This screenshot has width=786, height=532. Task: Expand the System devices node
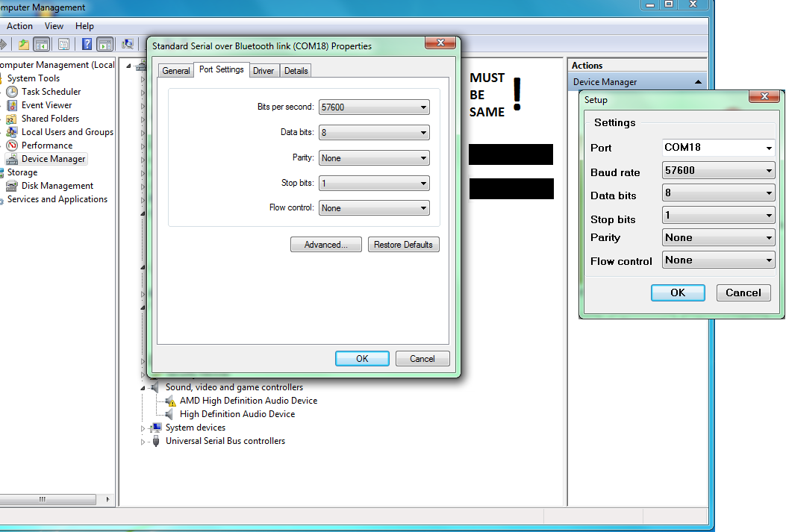pos(143,428)
